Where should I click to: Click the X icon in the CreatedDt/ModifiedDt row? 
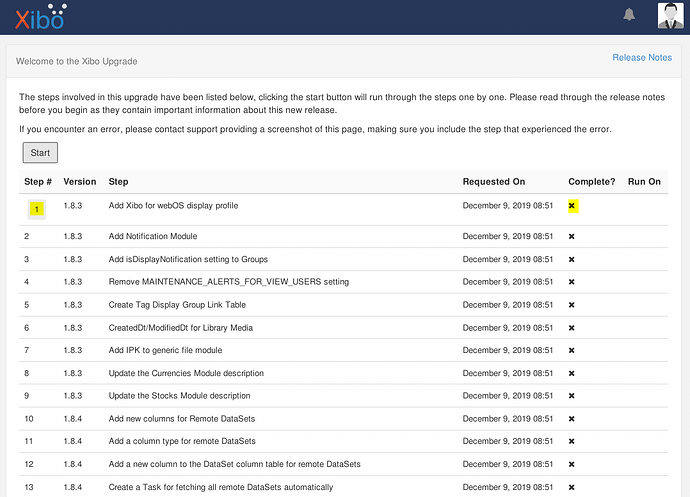[572, 328]
